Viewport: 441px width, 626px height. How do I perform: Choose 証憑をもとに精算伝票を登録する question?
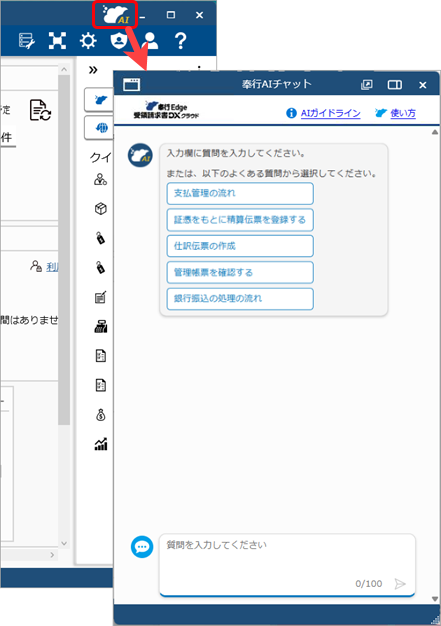(x=240, y=220)
